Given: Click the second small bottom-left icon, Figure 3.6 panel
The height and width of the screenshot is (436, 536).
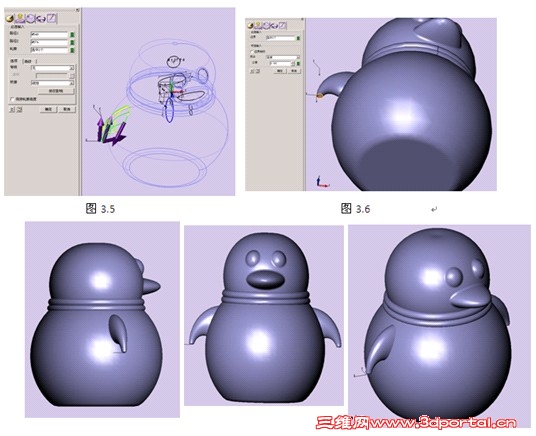Looking at the screenshot, I should tap(258, 71).
